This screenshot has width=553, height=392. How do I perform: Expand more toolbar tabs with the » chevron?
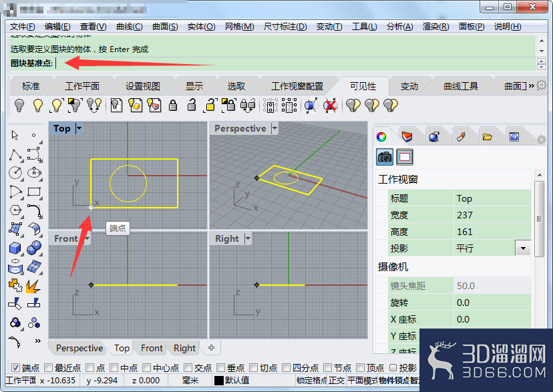531,85
